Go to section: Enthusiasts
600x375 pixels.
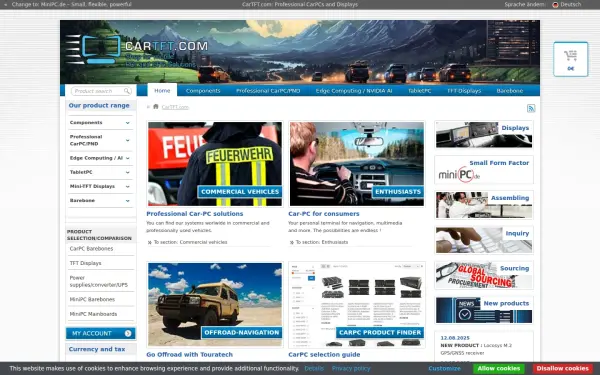pos(321,242)
